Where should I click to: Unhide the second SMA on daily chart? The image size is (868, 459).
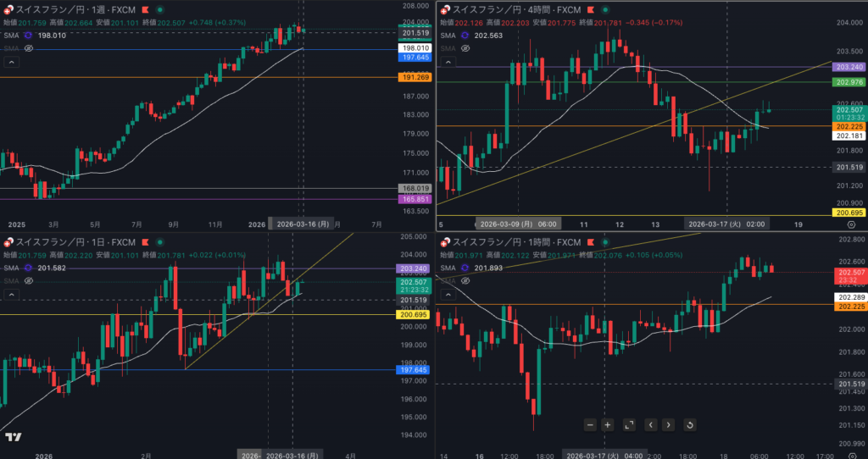coord(28,280)
